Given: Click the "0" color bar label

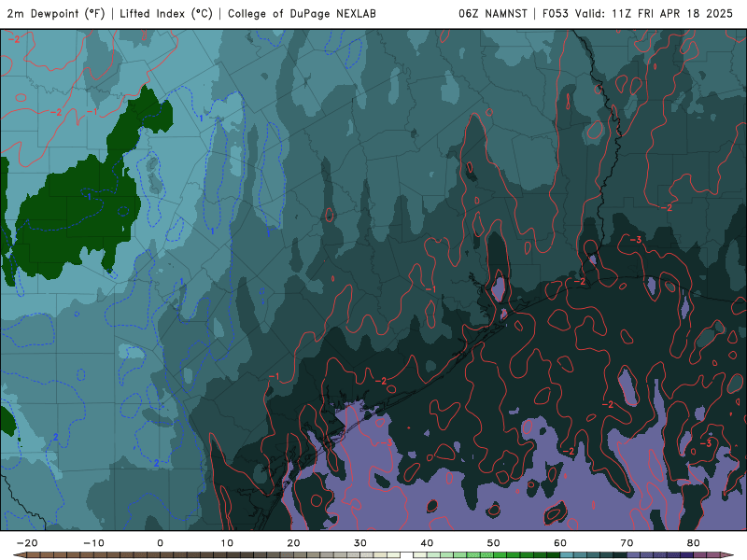Looking at the screenshot, I should point(160,543).
